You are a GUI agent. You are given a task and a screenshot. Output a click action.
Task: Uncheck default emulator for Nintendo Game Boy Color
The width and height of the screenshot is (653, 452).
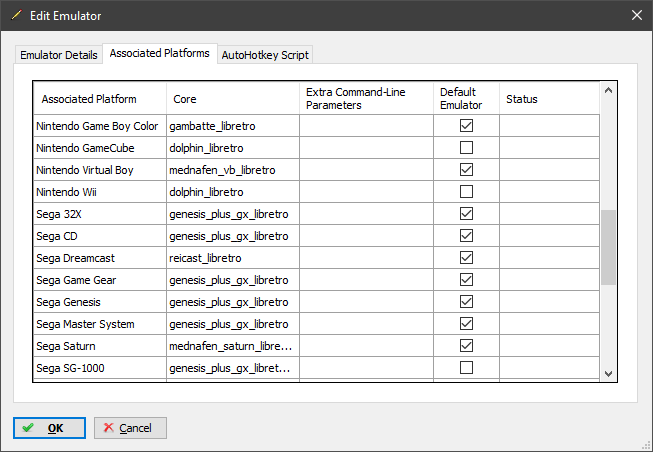click(x=466, y=125)
